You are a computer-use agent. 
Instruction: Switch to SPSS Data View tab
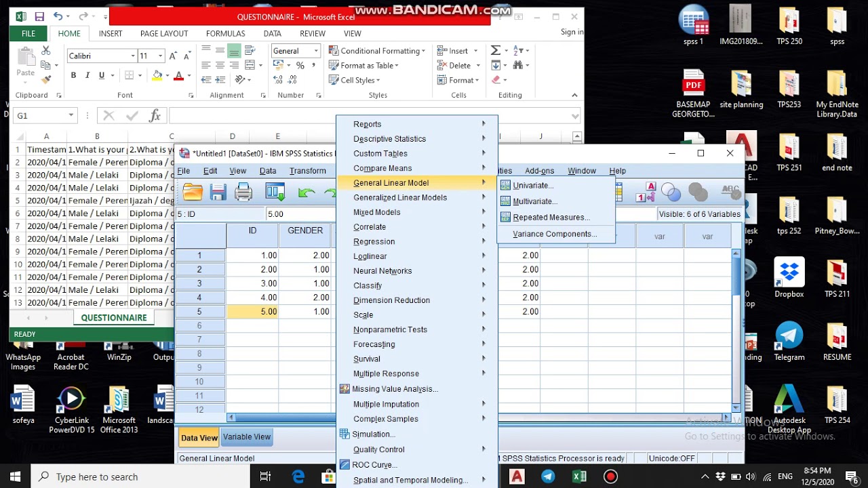[x=199, y=438]
